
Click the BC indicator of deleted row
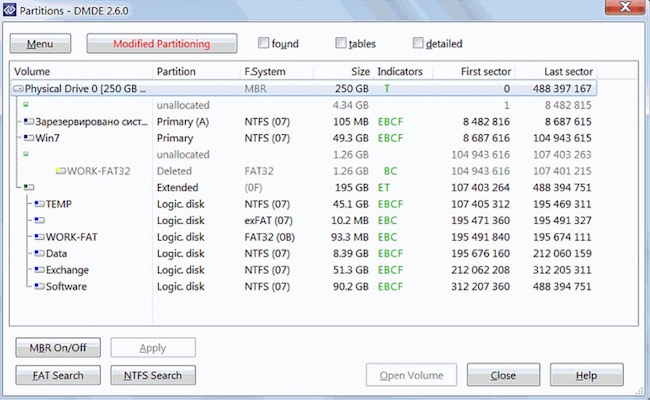tap(390, 171)
